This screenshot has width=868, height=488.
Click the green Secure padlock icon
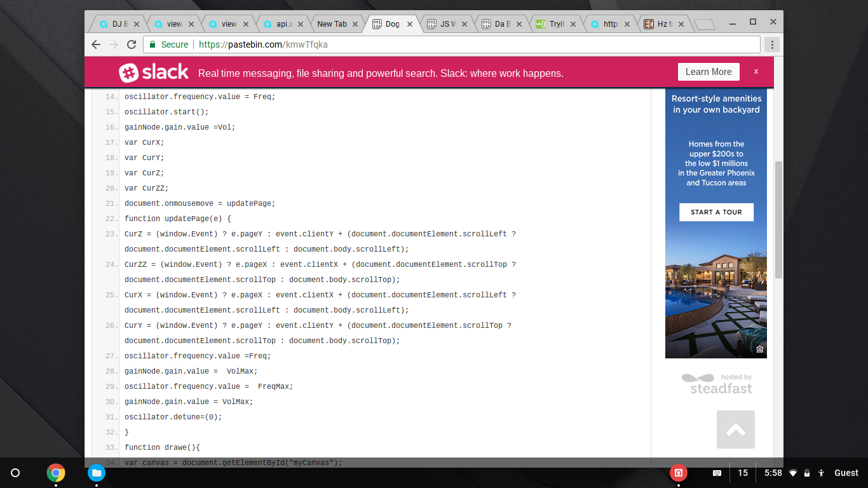[153, 44]
